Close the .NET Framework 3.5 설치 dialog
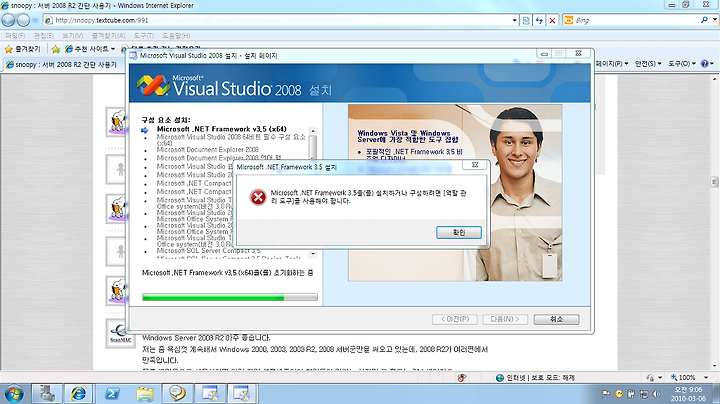The width and height of the screenshot is (720, 404). click(475, 165)
